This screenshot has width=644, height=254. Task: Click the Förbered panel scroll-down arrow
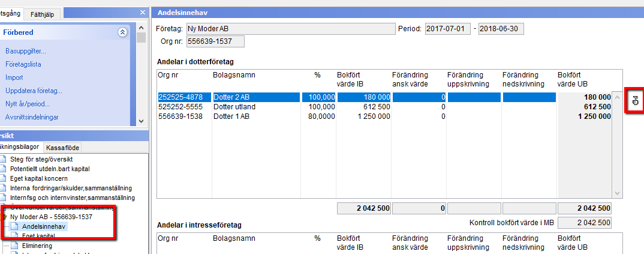[142, 121]
